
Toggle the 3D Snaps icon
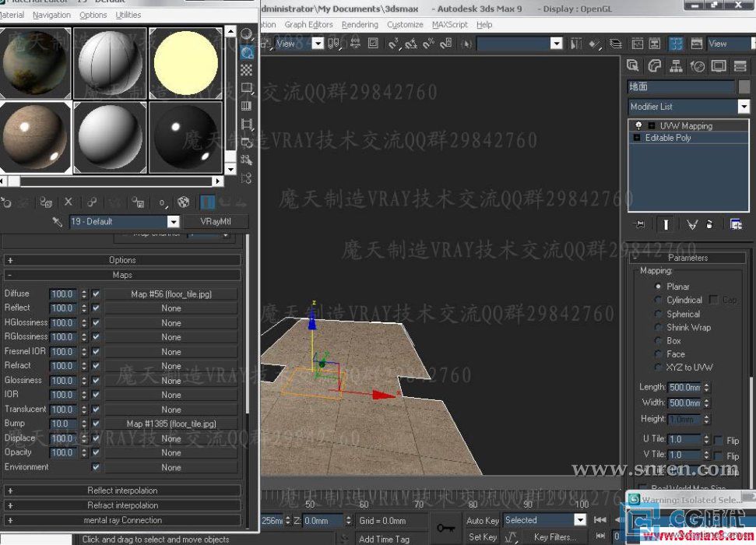coord(393,44)
